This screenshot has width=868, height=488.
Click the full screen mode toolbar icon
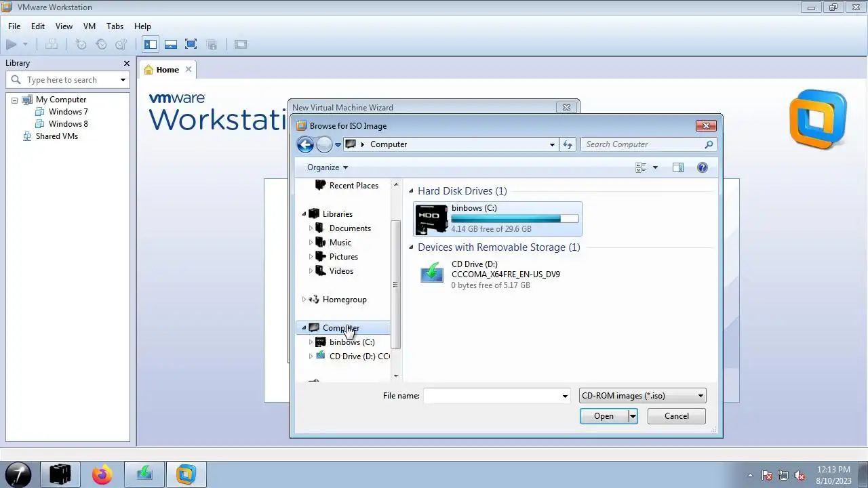(191, 45)
